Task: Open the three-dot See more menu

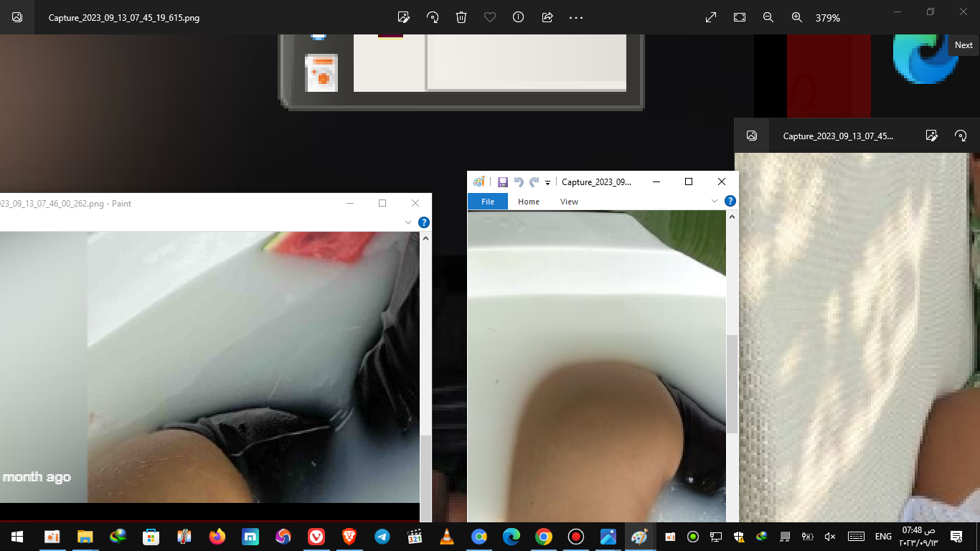Action: (x=576, y=17)
